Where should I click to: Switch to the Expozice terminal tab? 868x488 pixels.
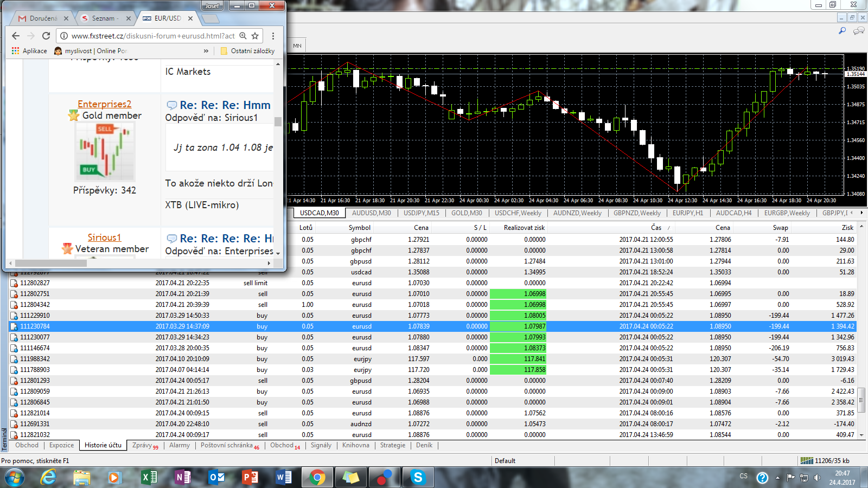[61, 445]
